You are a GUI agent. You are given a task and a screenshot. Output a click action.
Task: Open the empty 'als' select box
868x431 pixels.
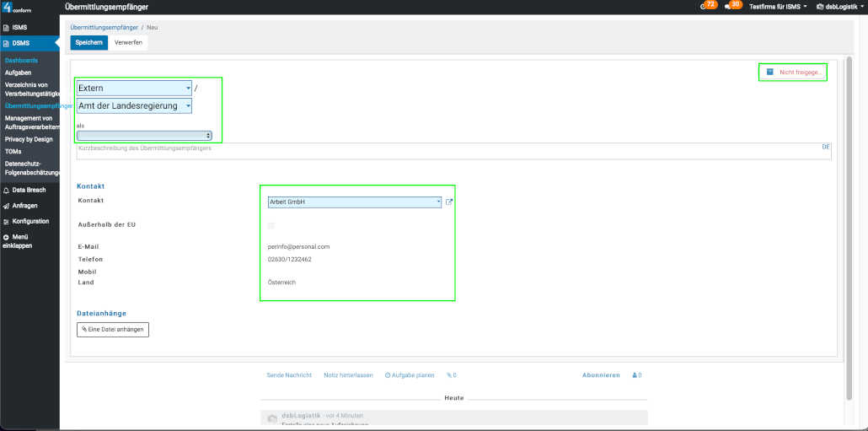pyautogui.click(x=144, y=135)
